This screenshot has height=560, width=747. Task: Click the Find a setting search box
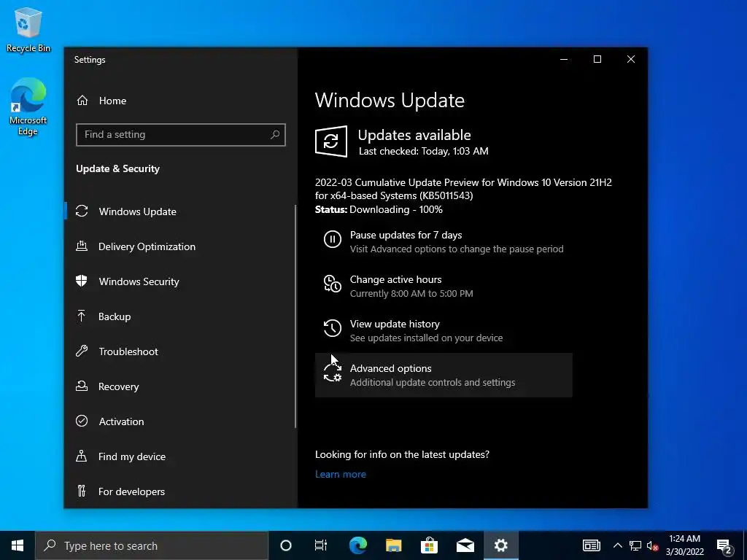[181, 135]
